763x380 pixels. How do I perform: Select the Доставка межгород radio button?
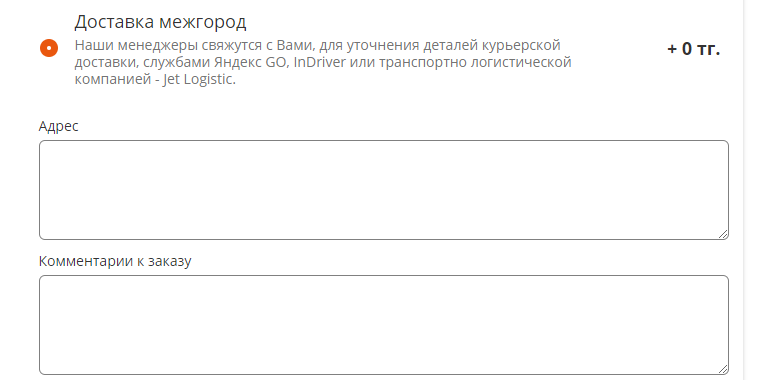click(49, 48)
